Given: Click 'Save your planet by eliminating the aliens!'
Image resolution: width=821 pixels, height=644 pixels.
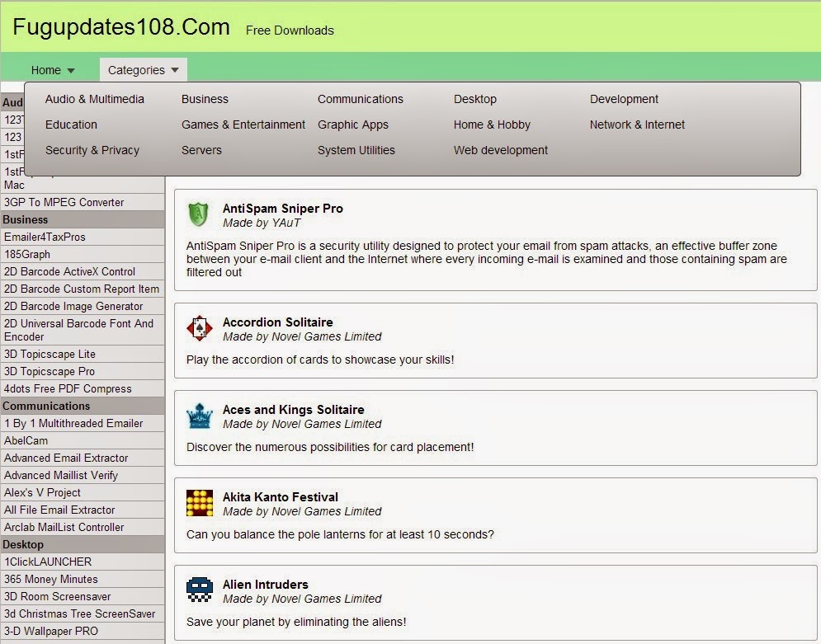Looking at the screenshot, I should (296, 622).
